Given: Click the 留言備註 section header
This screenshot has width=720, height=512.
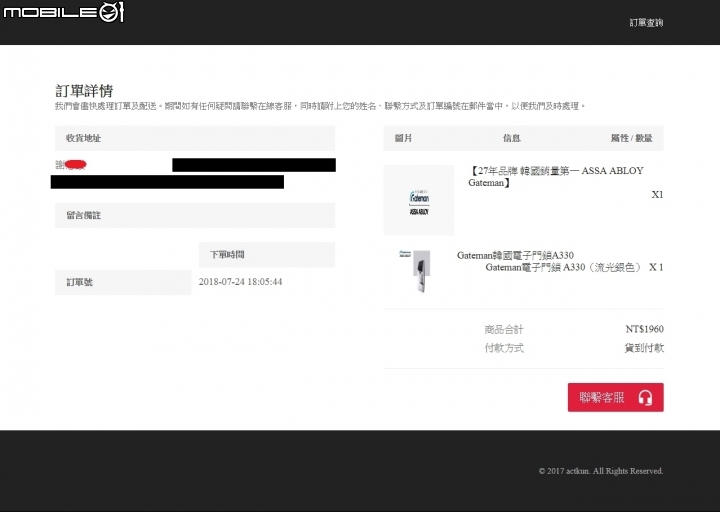Looking at the screenshot, I should click(195, 215).
